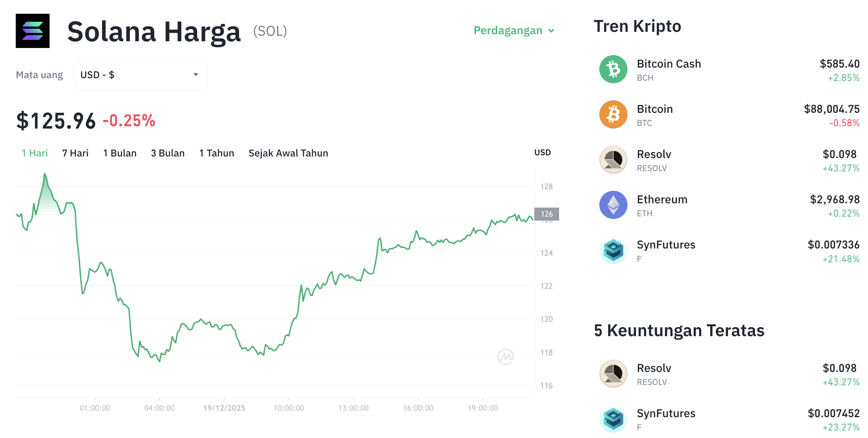Switch to the 7 Hari chart view

(x=75, y=153)
